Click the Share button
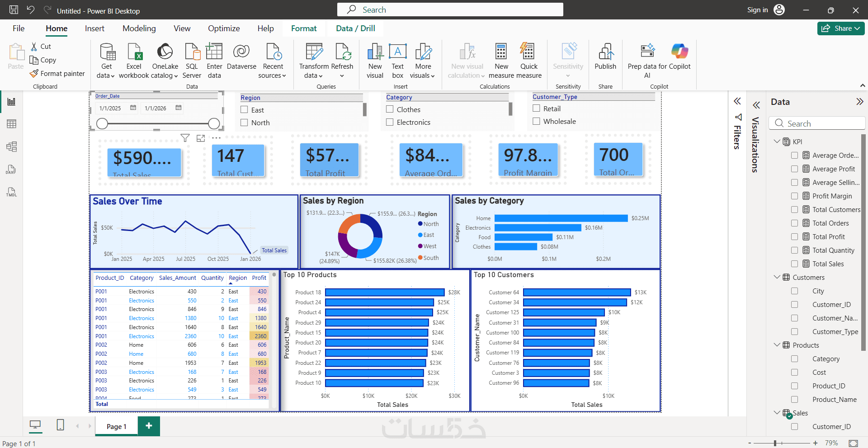 point(841,28)
